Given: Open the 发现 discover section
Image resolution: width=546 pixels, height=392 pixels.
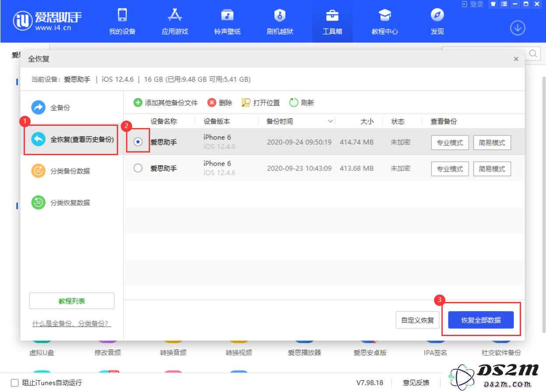Looking at the screenshot, I should pyautogui.click(x=437, y=22).
